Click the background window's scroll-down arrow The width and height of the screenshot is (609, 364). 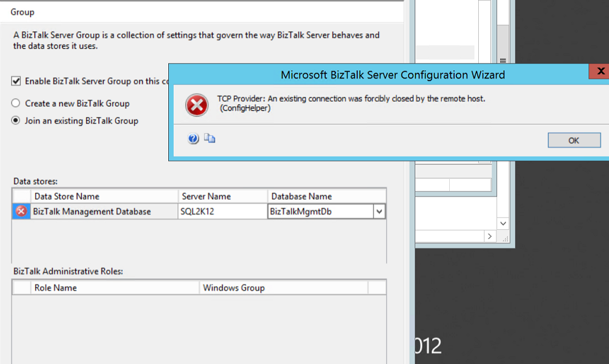point(503,224)
